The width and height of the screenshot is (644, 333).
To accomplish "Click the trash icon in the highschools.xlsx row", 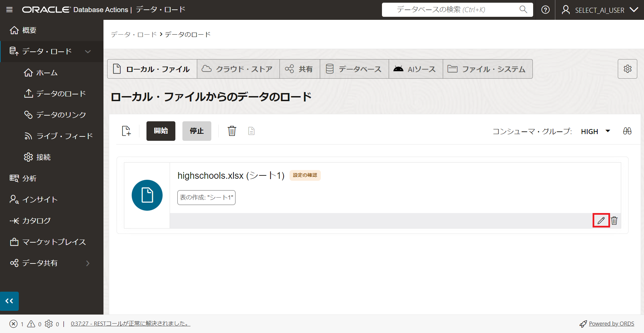I will (x=614, y=221).
